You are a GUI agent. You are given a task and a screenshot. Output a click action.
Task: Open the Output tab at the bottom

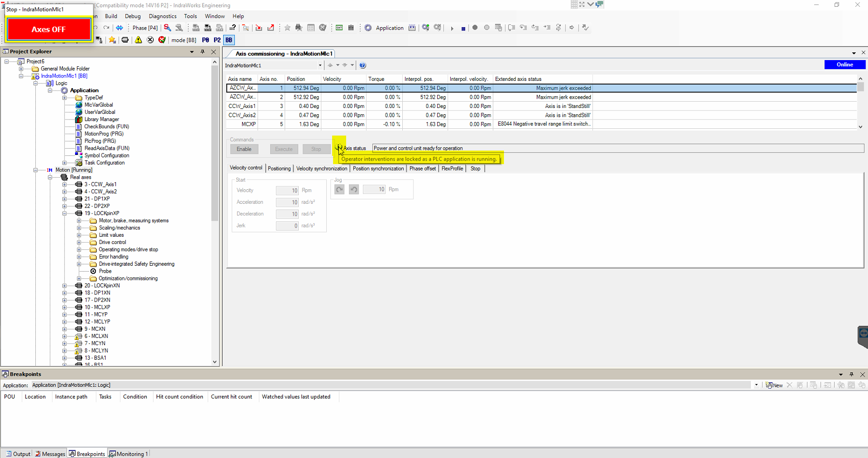18,454
